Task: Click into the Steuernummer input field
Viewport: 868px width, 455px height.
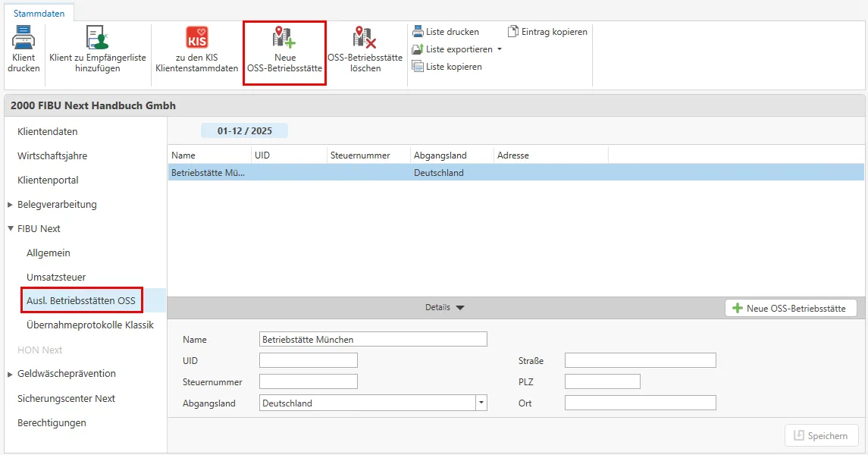Action: pyautogui.click(x=309, y=381)
